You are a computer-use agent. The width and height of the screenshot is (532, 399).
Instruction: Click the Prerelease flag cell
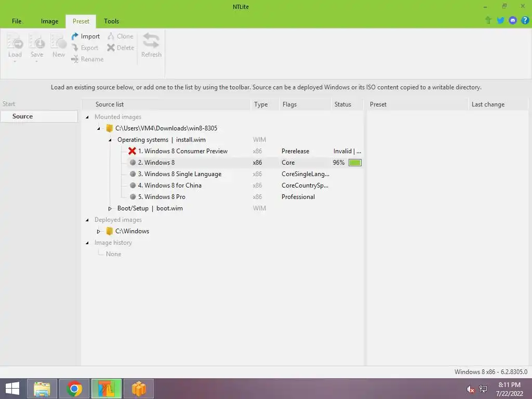295,151
